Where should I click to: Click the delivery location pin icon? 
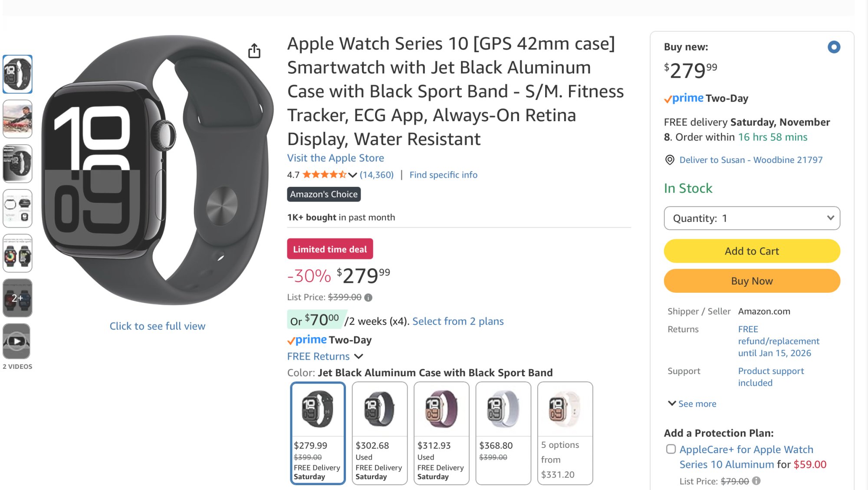coord(670,160)
